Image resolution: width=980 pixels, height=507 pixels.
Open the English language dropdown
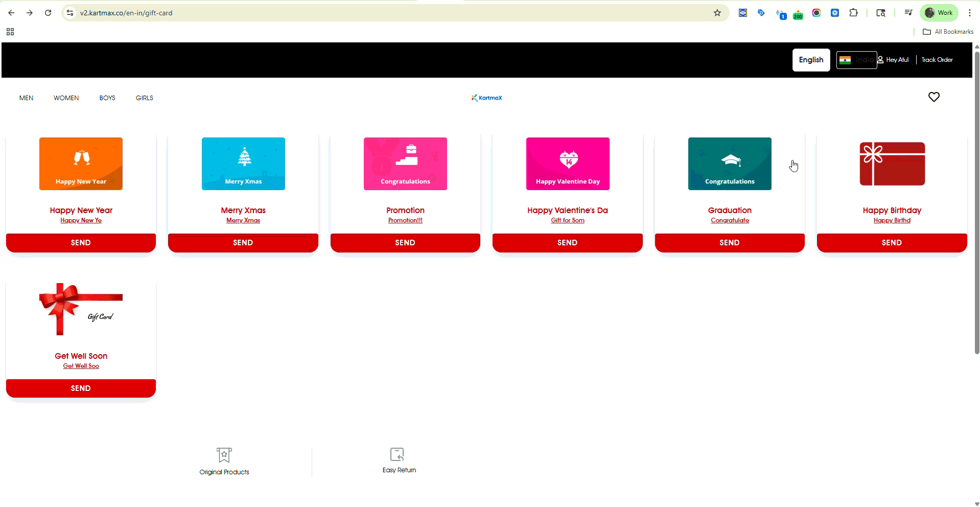(811, 60)
